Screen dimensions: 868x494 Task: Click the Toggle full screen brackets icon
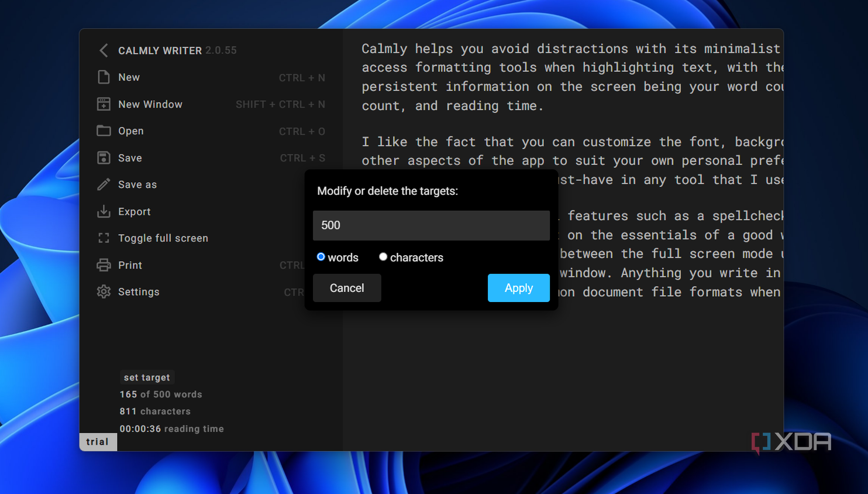pos(104,238)
